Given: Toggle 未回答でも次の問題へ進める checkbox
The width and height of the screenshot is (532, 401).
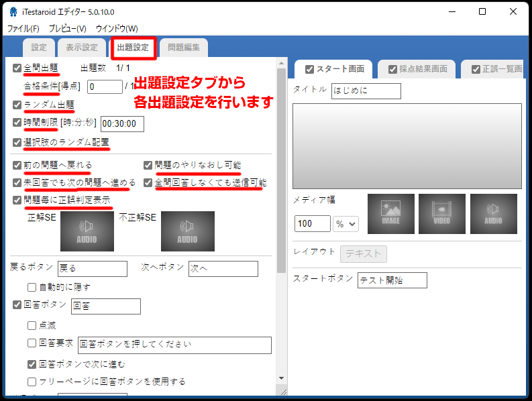Looking at the screenshot, I should pos(17,183).
